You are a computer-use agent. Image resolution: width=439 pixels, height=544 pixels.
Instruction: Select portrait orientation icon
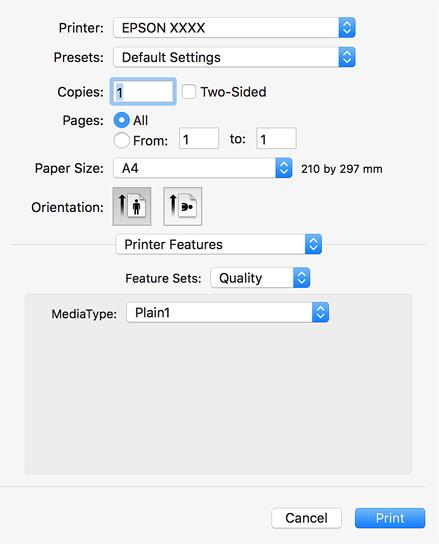click(x=132, y=206)
